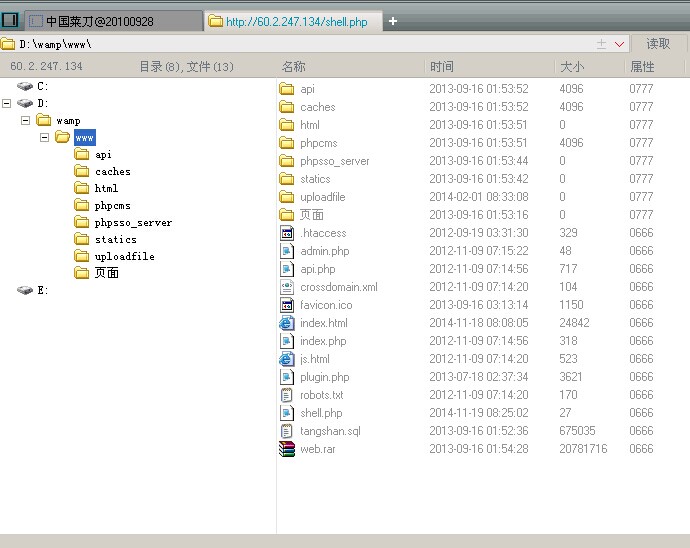The width and height of the screenshot is (690, 548).
Task: Select the file name shell.php in list
Action: (321, 413)
